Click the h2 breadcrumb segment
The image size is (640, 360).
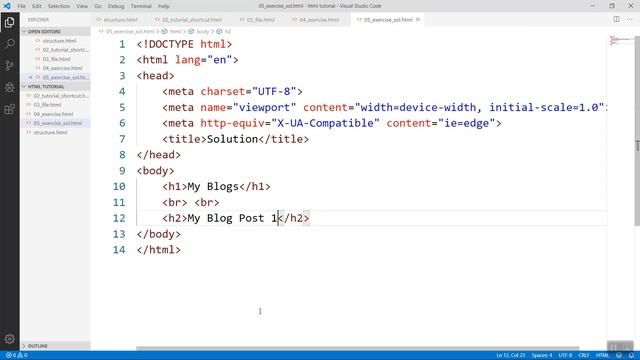coord(227,31)
